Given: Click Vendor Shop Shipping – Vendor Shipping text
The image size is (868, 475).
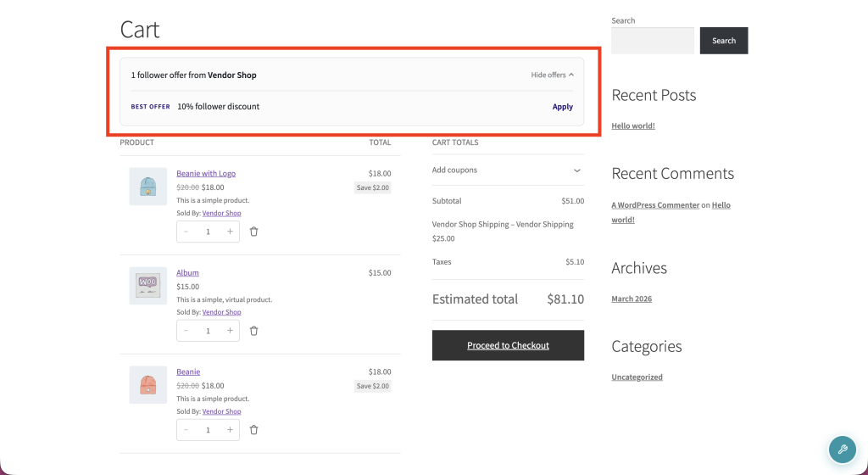Looking at the screenshot, I should point(503,224).
